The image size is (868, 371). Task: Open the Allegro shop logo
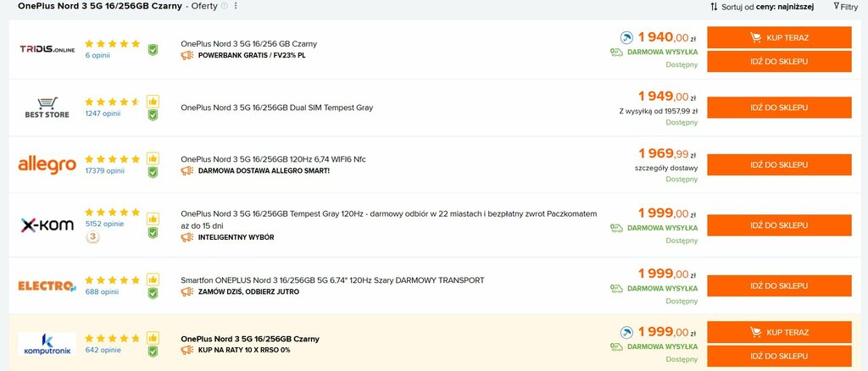tap(47, 165)
